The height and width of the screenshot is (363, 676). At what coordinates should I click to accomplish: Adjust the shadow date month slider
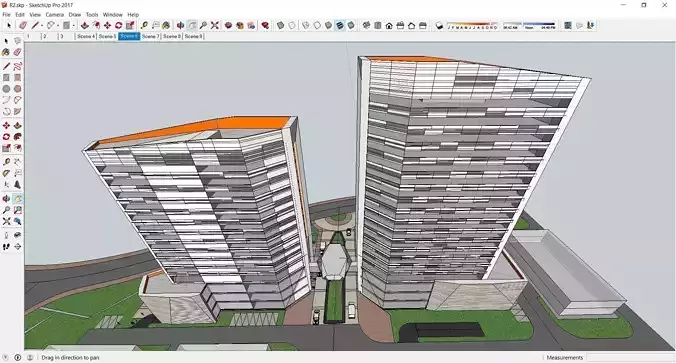[472, 25]
